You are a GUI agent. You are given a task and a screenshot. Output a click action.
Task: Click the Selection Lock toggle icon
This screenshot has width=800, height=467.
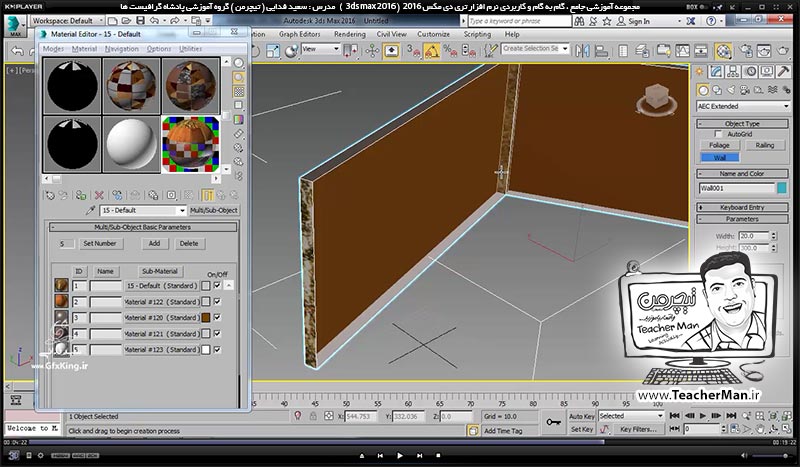click(313, 416)
